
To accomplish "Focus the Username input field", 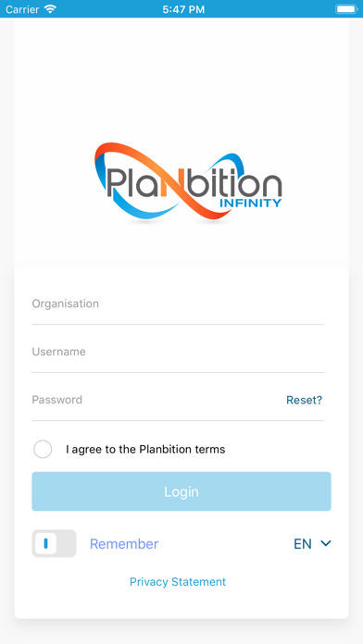I will 178,352.
